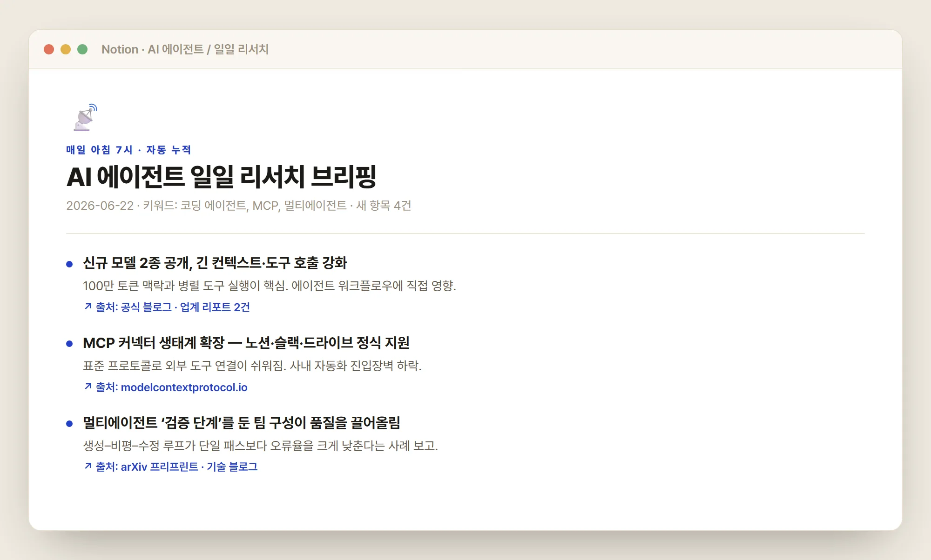The height and width of the screenshot is (560, 931).
Task: Click the window breadcrumb Notion · AI 에이전트 / 일일 리서치
Action: (x=185, y=49)
